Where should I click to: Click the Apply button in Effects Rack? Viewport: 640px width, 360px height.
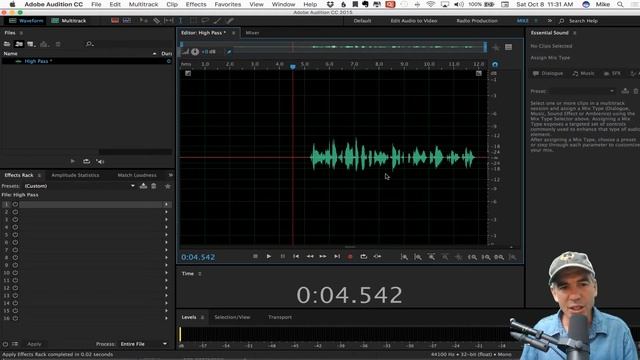pos(34,344)
